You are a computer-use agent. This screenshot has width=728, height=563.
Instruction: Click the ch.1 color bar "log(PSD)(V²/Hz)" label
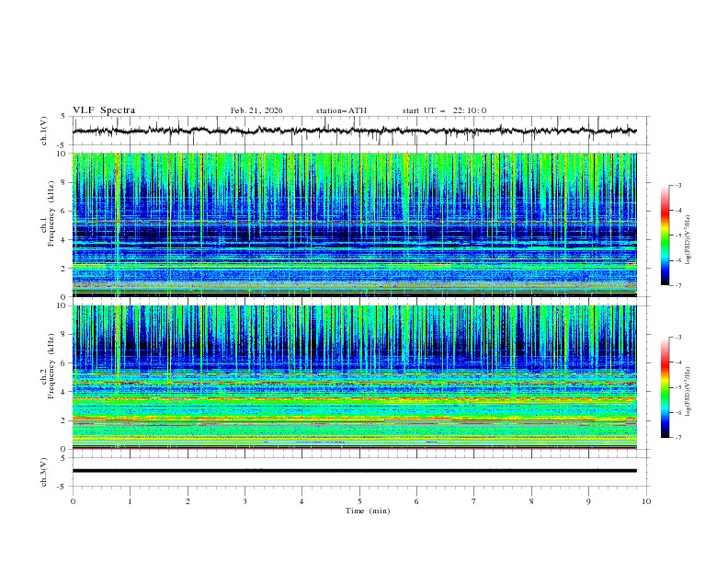pyautogui.click(x=688, y=240)
